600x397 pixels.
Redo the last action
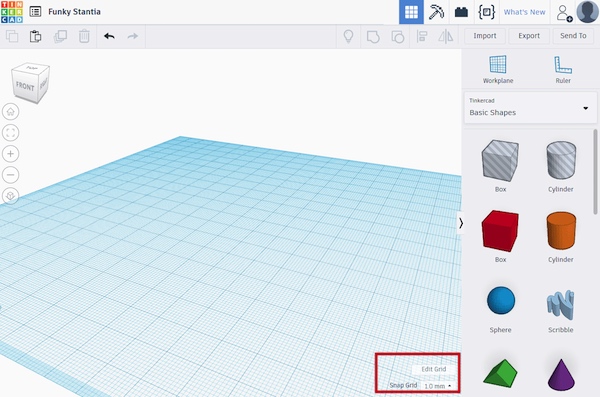[132, 36]
